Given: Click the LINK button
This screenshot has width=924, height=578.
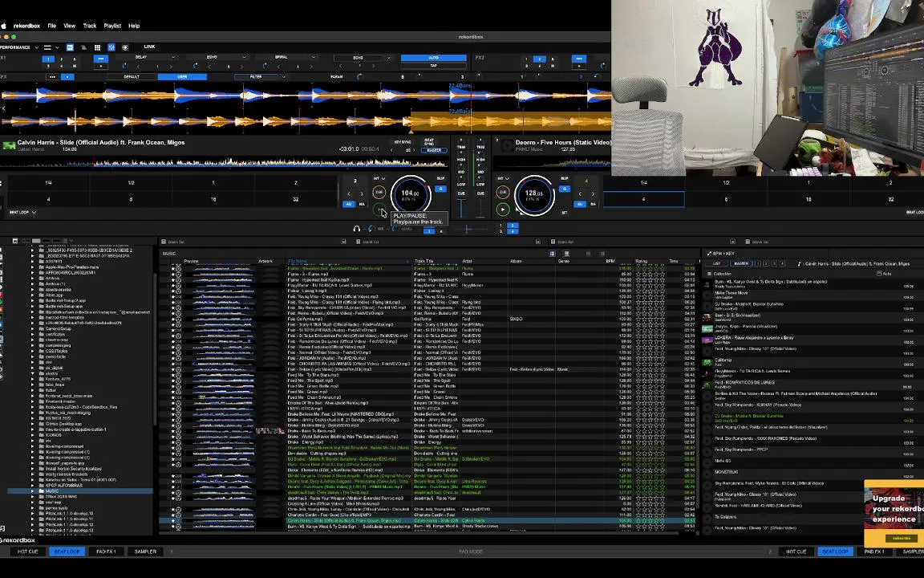Looking at the screenshot, I should pyautogui.click(x=150, y=47).
